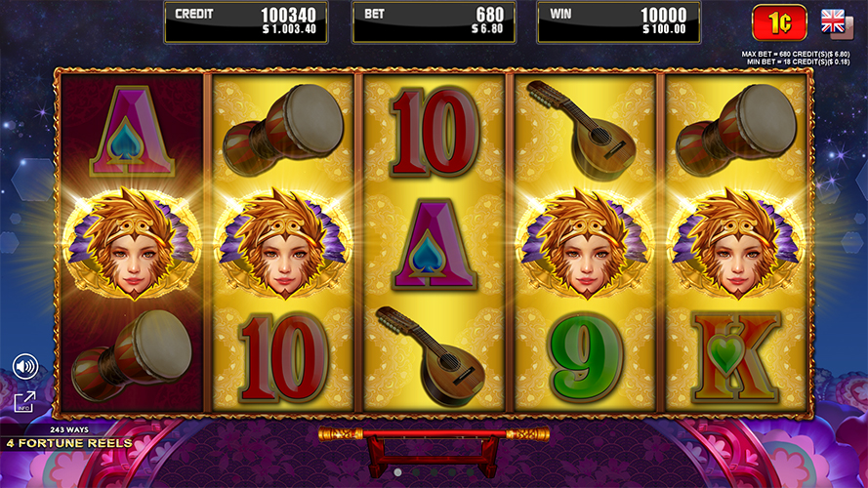868x488 pixels.
Task: Select the first highlighted page dot
Action: (397, 472)
